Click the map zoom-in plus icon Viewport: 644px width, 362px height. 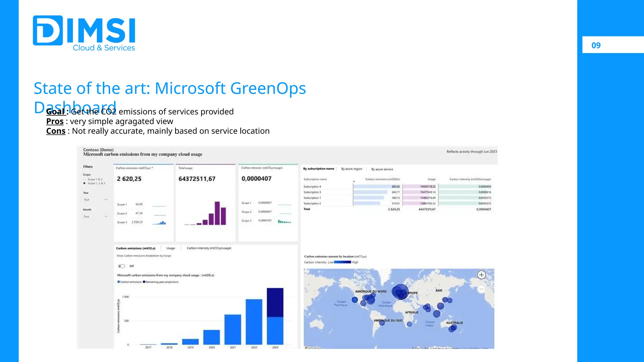click(x=481, y=275)
